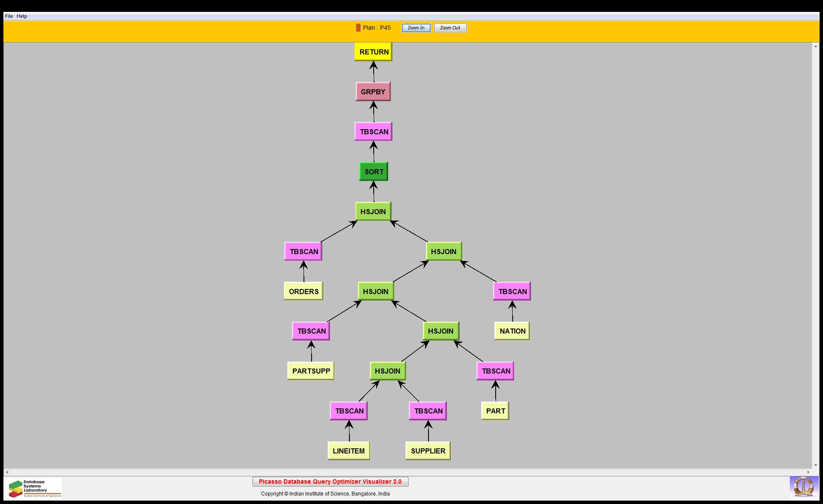The image size is (823, 504).
Task: Open the Help menu
Action: click(22, 16)
